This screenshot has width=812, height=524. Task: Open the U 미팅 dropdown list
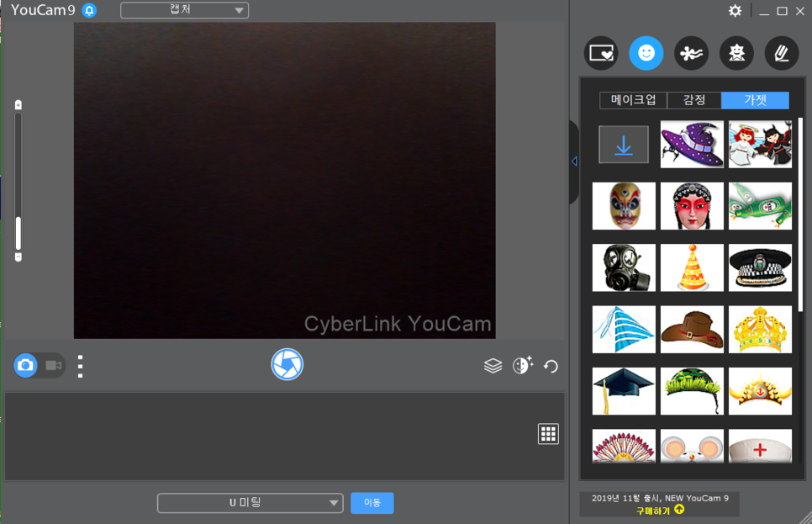[250, 503]
